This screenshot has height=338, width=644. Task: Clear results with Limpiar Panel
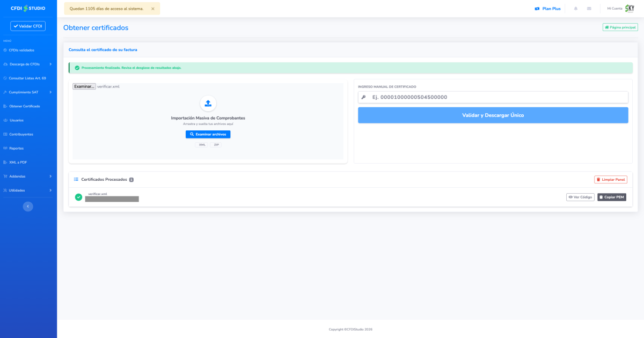coord(611,180)
